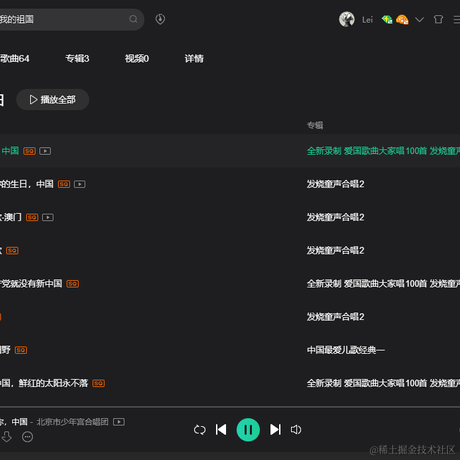Open the listen-to-identify song icon
The image size is (460, 460).
(160, 19)
